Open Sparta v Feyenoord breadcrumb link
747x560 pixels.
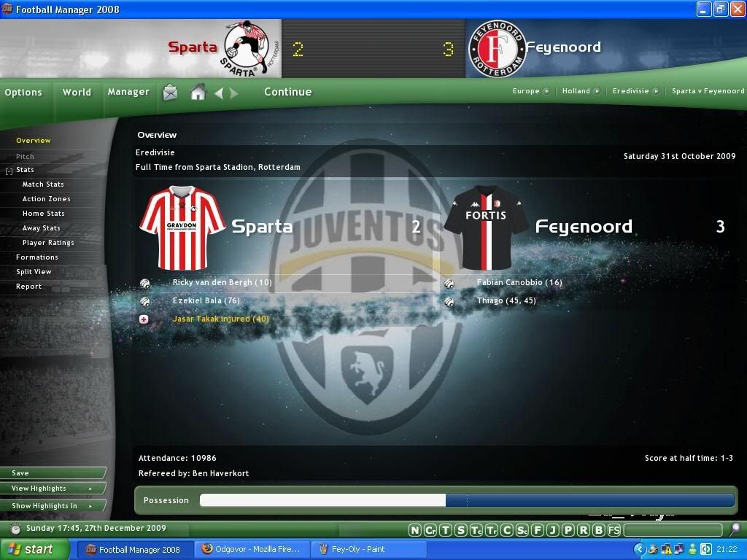coord(708,91)
